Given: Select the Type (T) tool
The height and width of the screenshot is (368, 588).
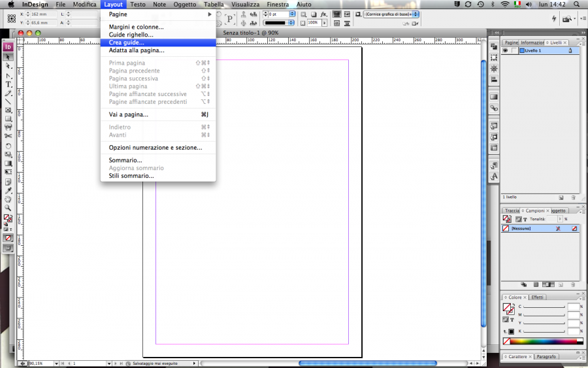Looking at the screenshot, I should pyautogui.click(x=8, y=84).
